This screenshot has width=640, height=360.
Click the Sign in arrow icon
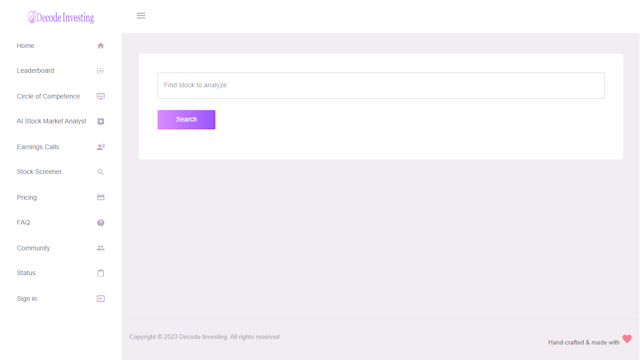coord(100,299)
